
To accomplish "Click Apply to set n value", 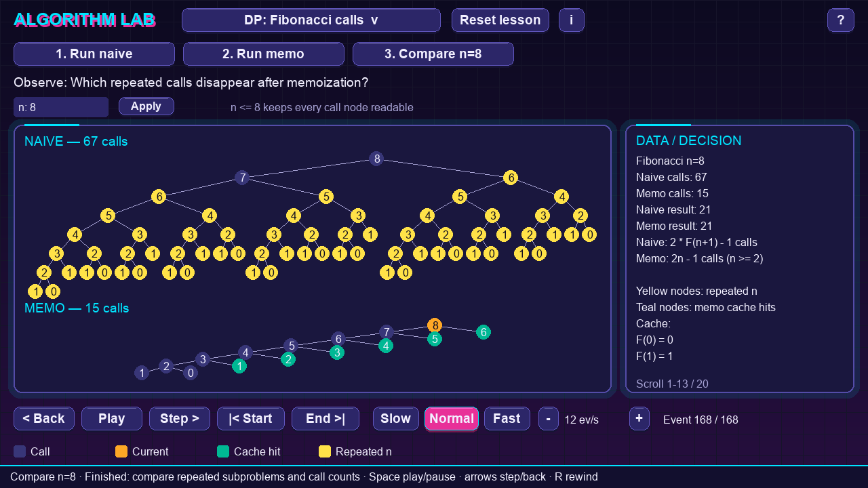I will pyautogui.click(x=146, y=106).
